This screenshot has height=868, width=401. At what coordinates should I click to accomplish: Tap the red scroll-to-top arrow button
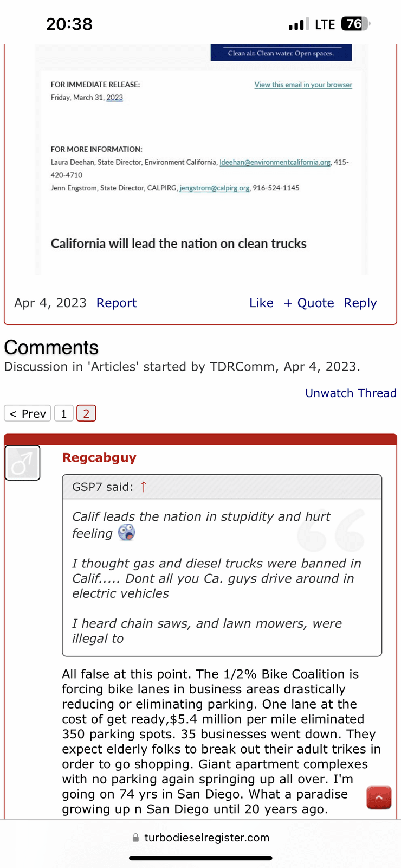pos(379,797)
